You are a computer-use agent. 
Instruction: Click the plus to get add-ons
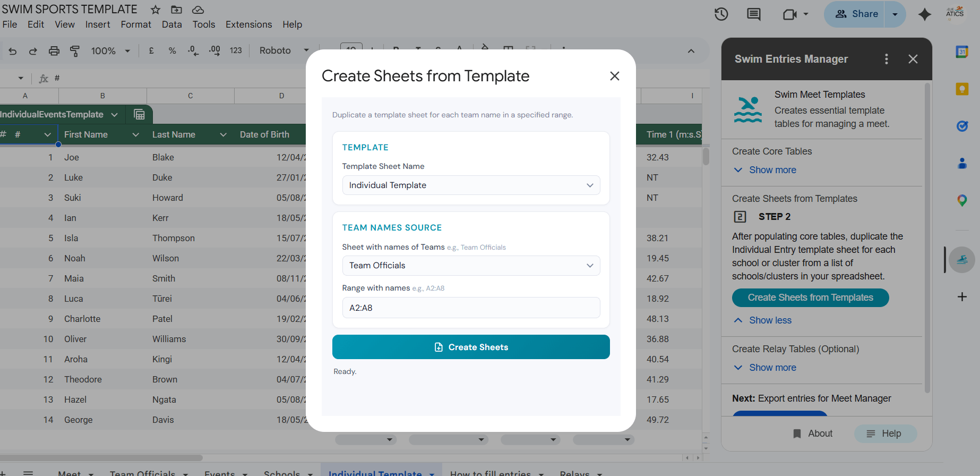coord(962,296)
